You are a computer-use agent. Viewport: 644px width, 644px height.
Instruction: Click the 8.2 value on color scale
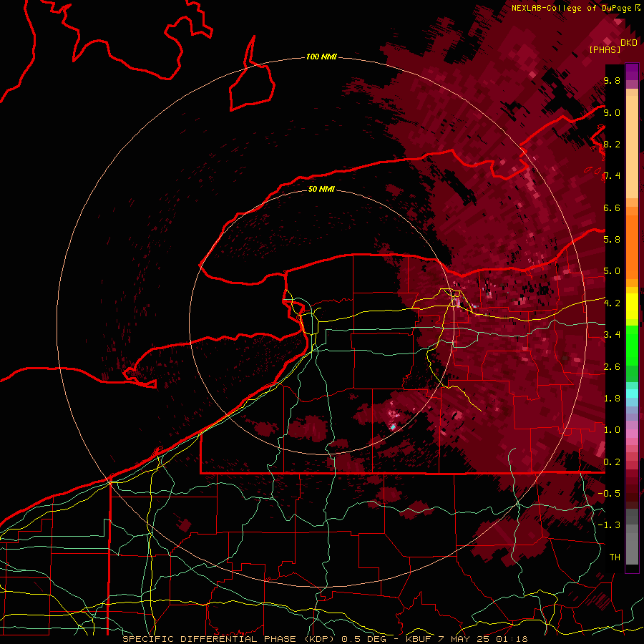point(612,144)
